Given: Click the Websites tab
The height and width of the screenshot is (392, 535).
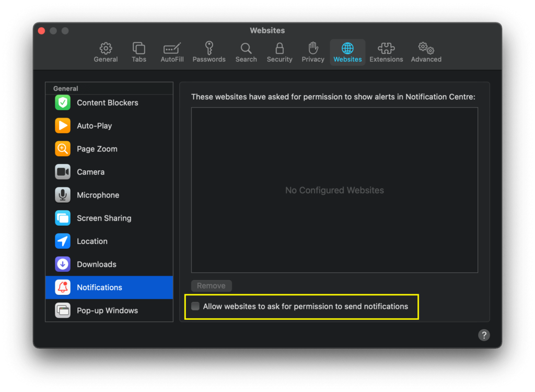Looking at the screenshot, I should tap(347, 52).
